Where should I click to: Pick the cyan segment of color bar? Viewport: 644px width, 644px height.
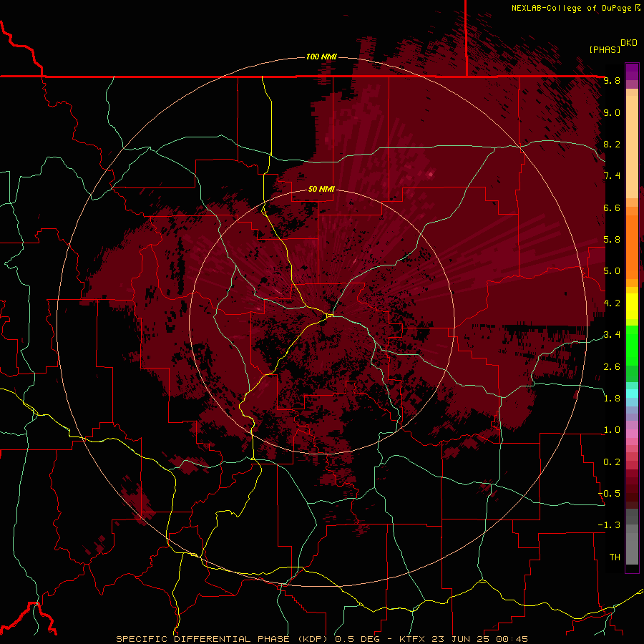632,394
